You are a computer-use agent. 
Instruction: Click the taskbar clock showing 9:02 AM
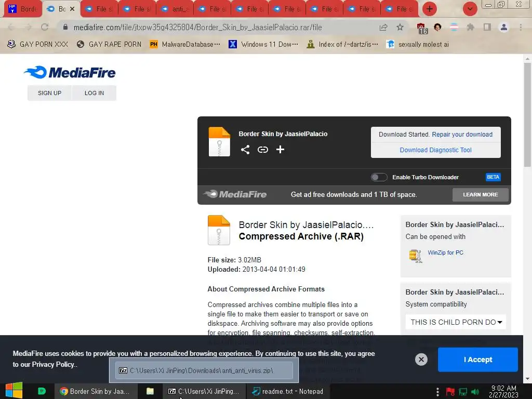pyautogui.click(x=504, y=391)
